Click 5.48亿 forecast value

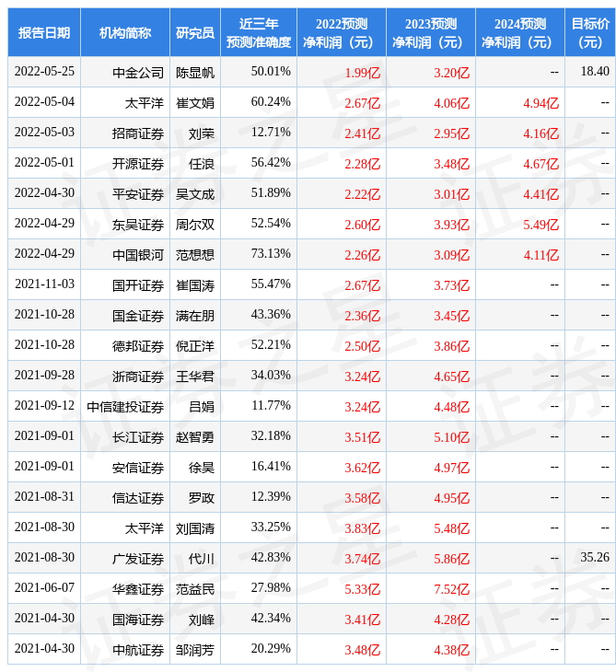tap(452, 529)
